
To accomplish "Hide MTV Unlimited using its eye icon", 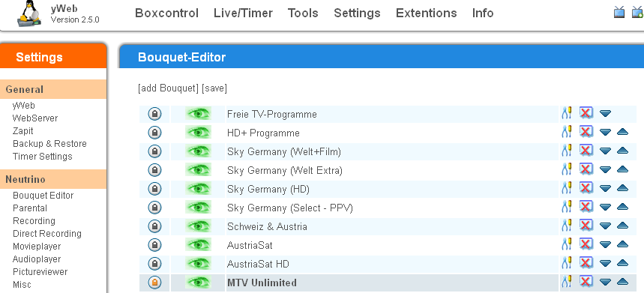I will click(199, 283).
